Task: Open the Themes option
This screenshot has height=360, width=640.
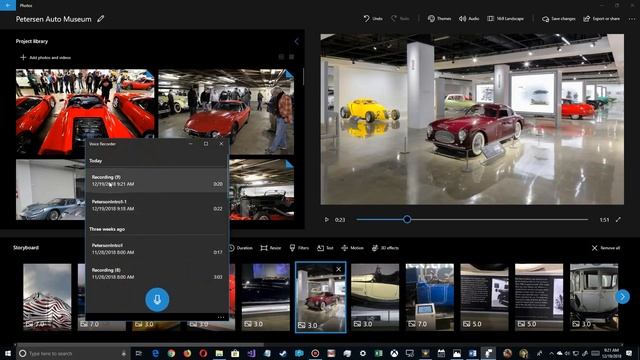Action: pyautogui.click(x=439, y=19)
